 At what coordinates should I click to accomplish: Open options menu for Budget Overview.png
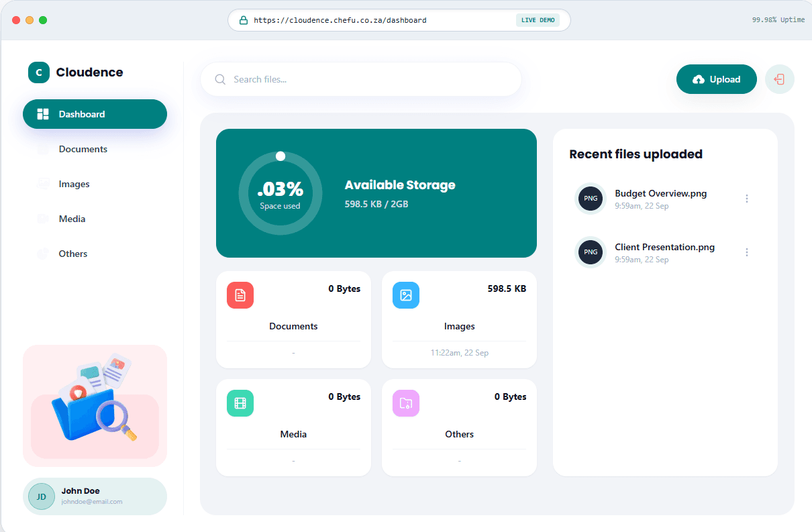point(747,199)
